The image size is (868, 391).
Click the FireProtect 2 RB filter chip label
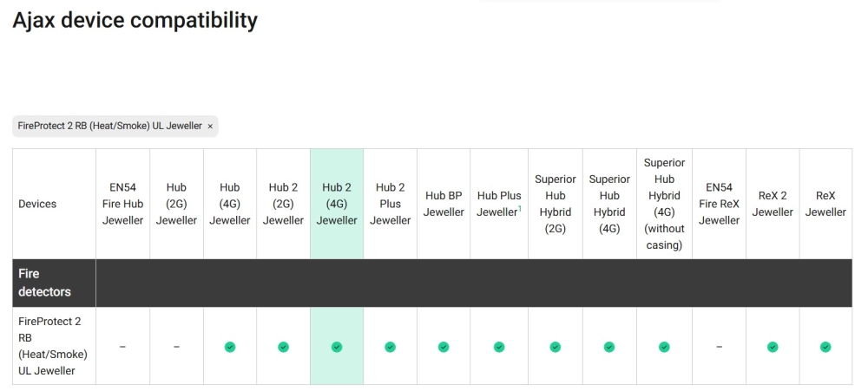click(x=109, y=127)
